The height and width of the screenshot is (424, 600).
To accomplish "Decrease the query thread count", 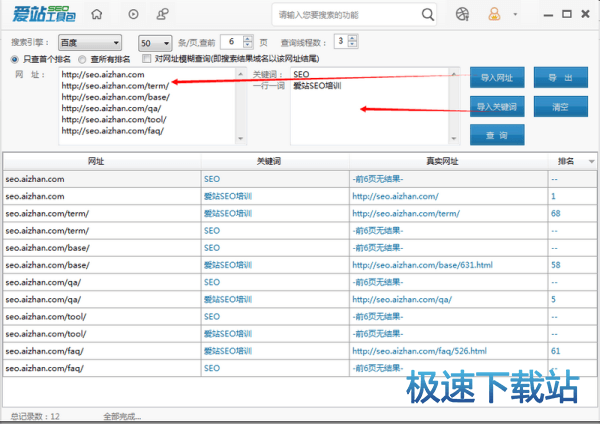I will pos(352,44).
